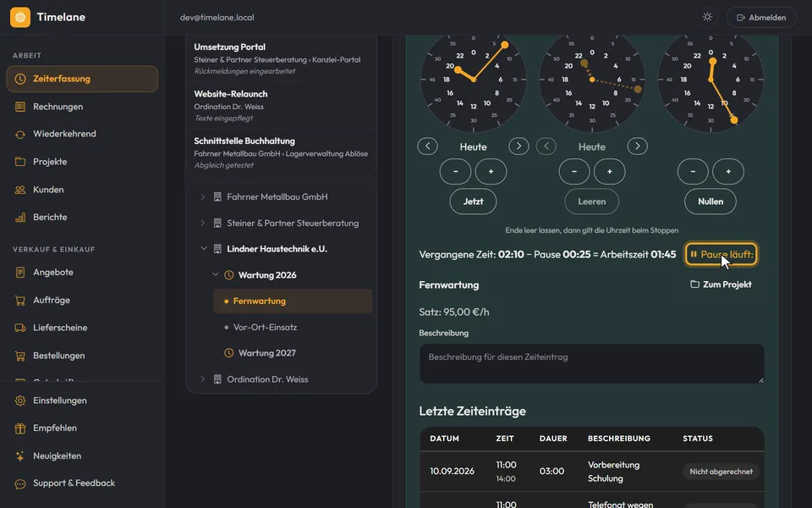
Task: Open Support & Feedback chat icon
Action: [20, 483]
